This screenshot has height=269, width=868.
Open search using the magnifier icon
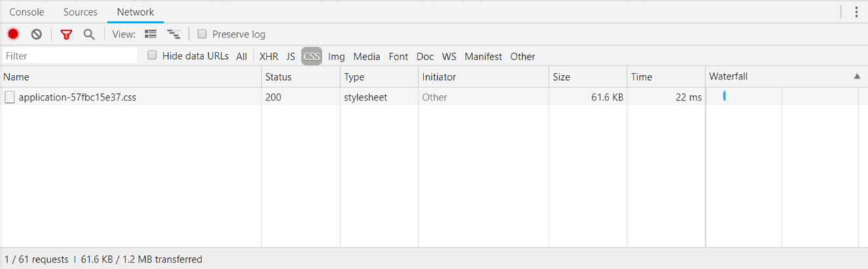(89, 34)
